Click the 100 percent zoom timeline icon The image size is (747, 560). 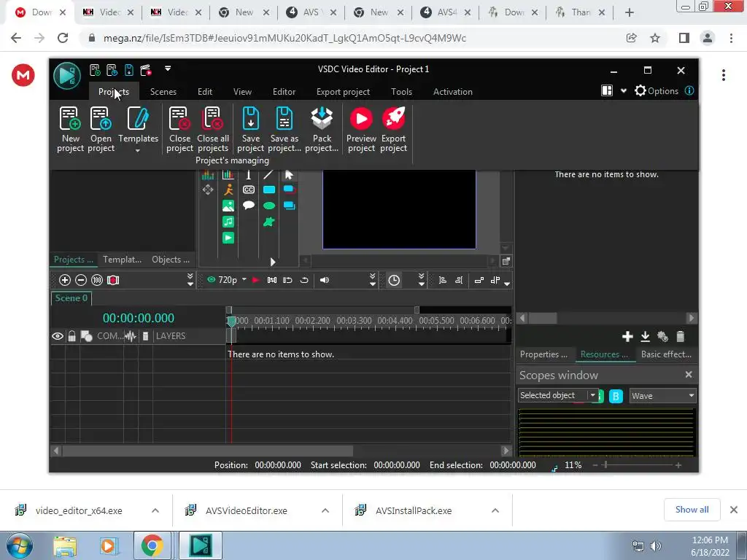97,280
